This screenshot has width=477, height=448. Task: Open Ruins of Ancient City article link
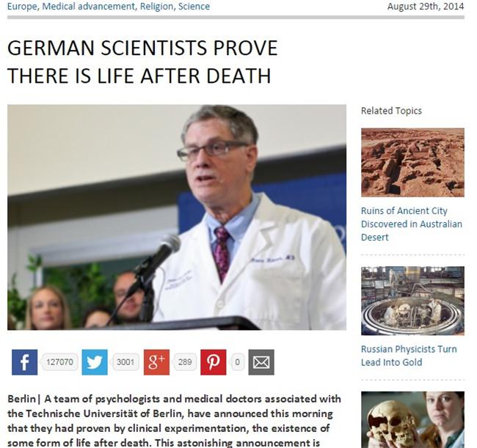(411, 224)
